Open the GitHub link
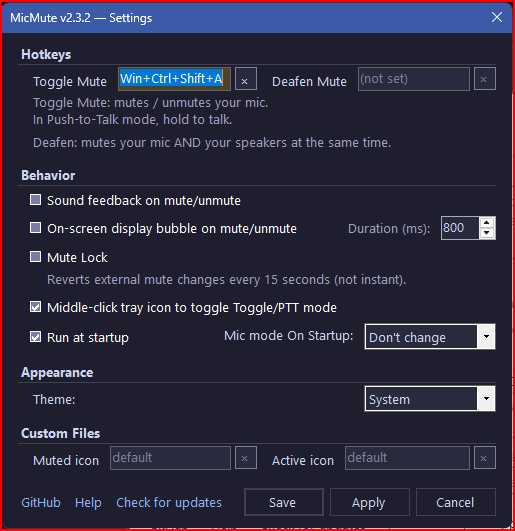 coord(41,503)
